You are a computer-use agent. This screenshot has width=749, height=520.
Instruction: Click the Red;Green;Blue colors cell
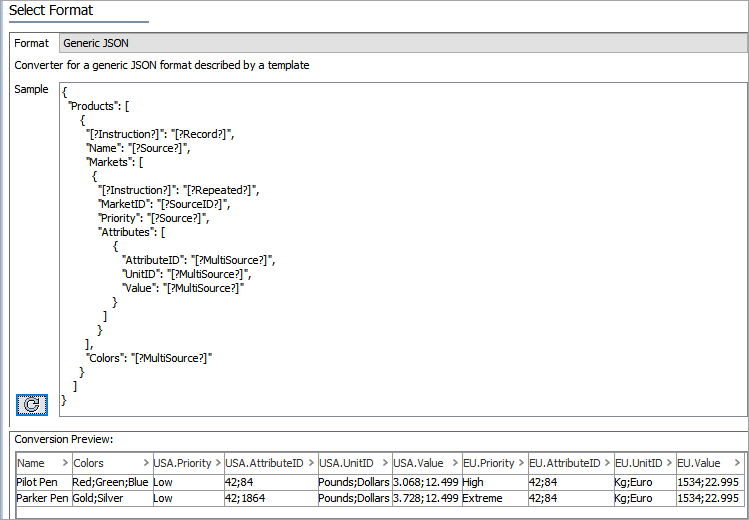(x=109, y=481)
